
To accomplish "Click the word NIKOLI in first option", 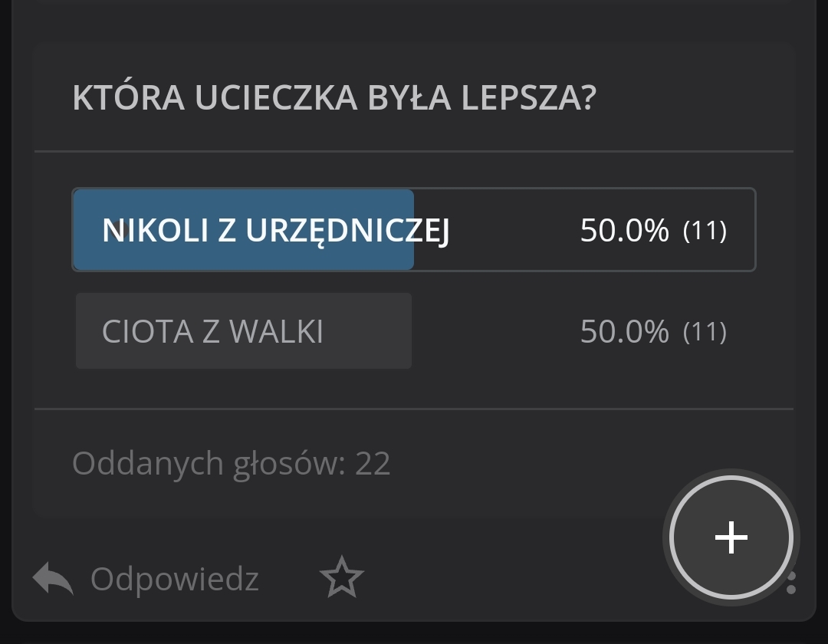I will 156,230.
